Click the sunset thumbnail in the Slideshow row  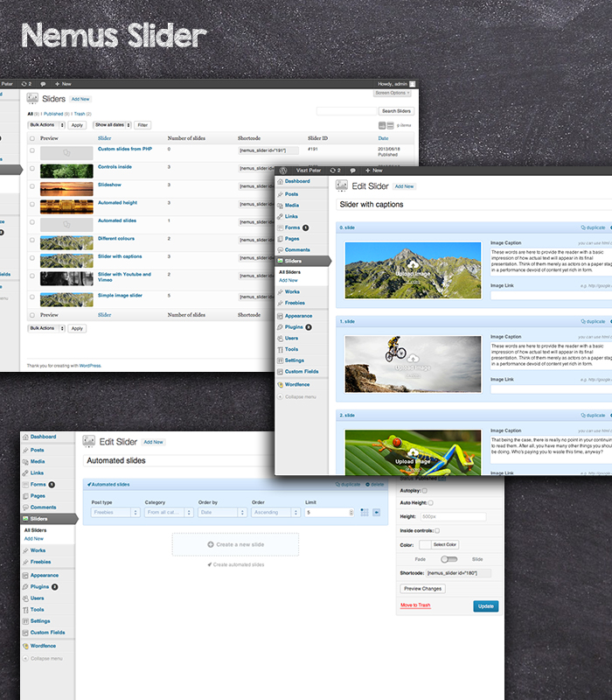(x=66, y=189)
